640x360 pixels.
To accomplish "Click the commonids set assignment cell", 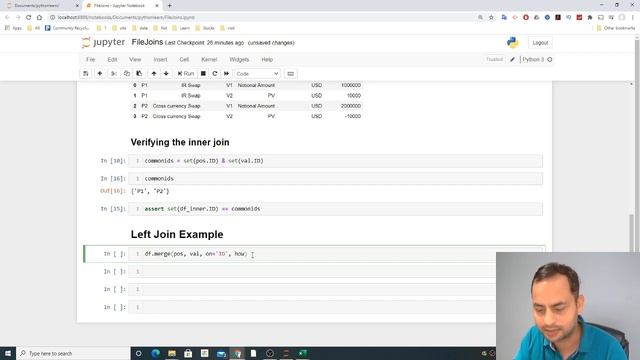I will pyautogui.click(x=336, y=161).
